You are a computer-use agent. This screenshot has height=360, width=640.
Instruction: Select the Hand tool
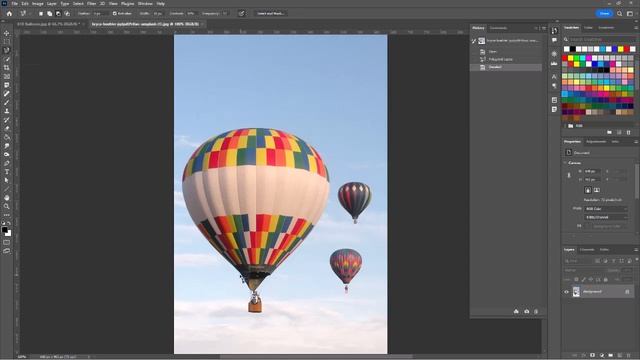[x=7, y=198]
